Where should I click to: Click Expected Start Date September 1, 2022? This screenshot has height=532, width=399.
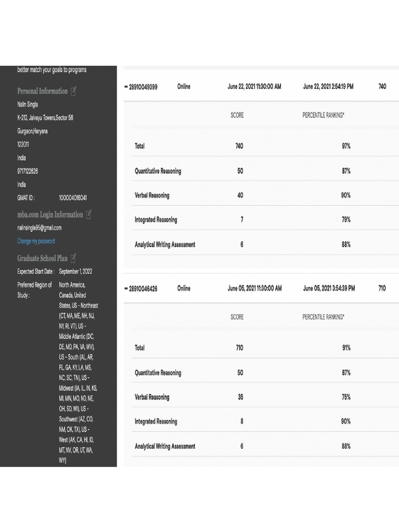76,271
